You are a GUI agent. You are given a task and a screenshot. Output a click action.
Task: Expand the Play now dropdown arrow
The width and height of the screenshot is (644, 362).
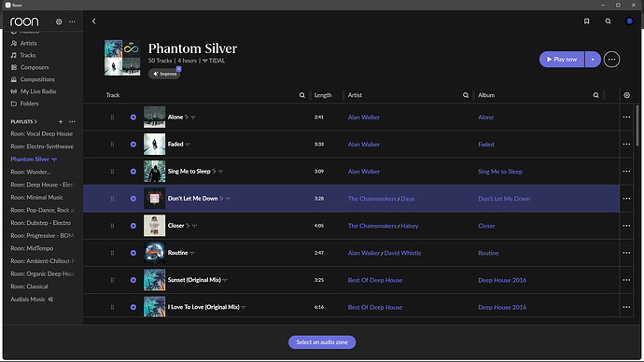pyautogui.click(x=593, y=60)
